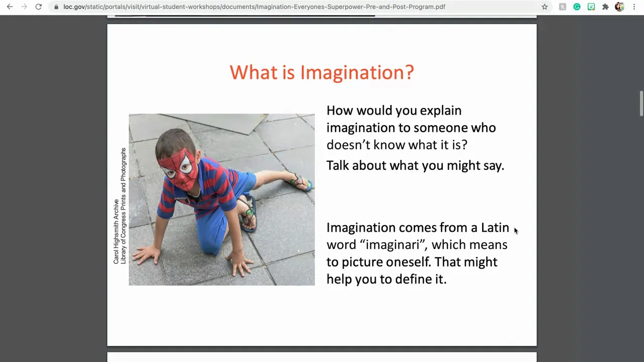644x362 pixels.
Task: Click the text 'word "imaginari", which means'
Action: coord(417,245)
